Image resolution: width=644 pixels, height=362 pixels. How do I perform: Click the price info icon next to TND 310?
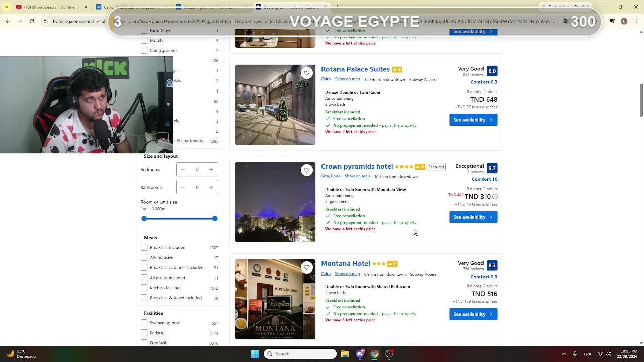[x=495, y=197]
